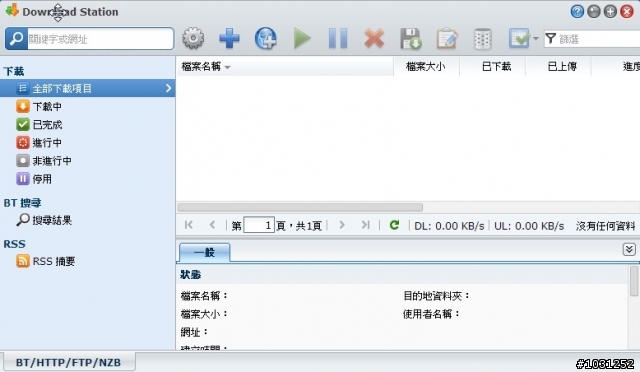Click the 沒有任何資料 status text

(x=605, y=226)
